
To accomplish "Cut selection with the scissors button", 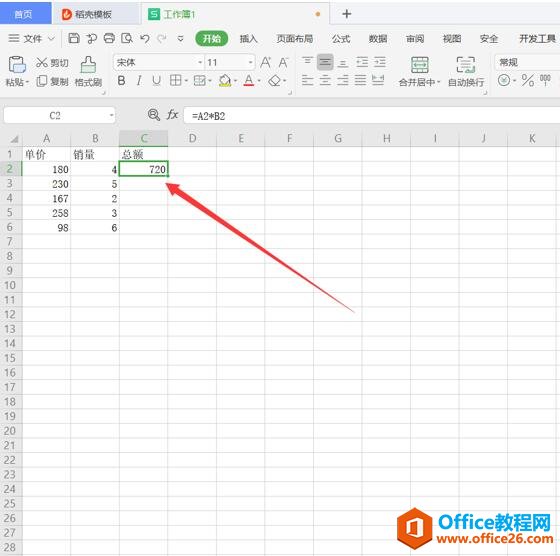I will (52, 63).
